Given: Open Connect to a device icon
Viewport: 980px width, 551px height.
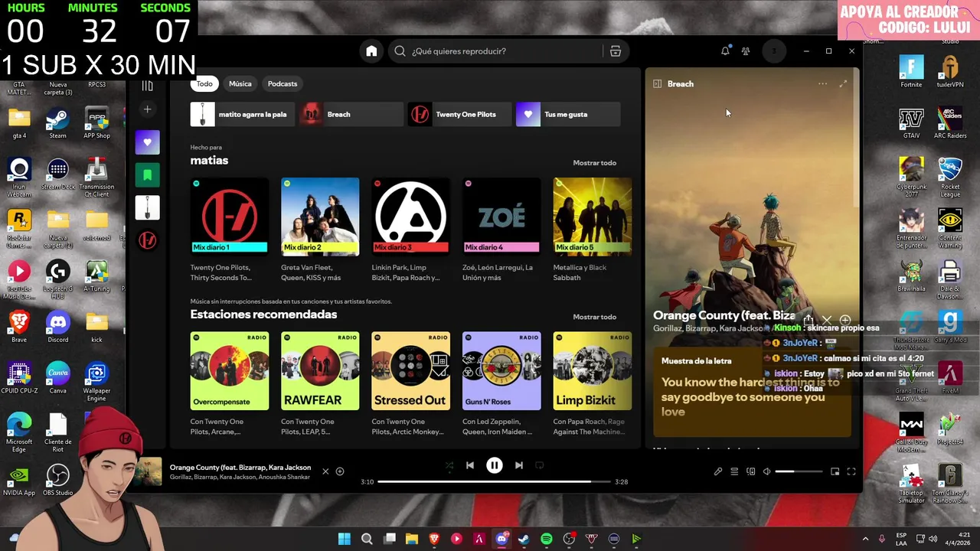Looking at the screenshot, I should (x=751, y=471).
